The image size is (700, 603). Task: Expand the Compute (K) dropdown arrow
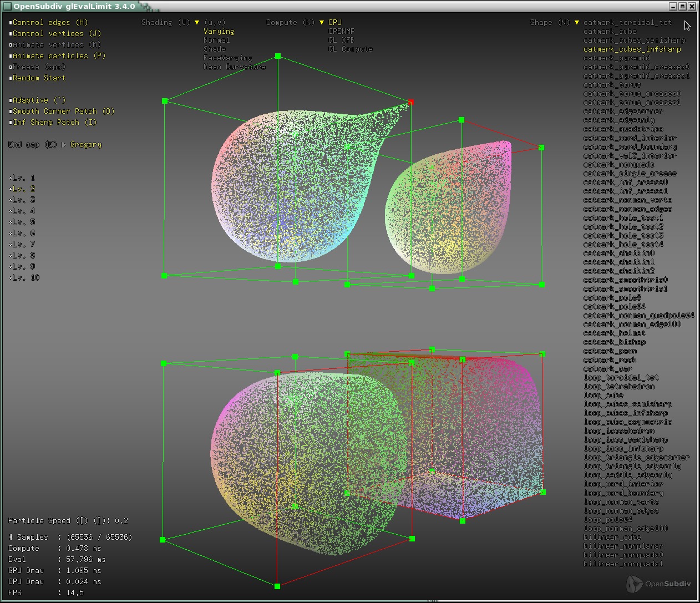[x=322, y=23]
